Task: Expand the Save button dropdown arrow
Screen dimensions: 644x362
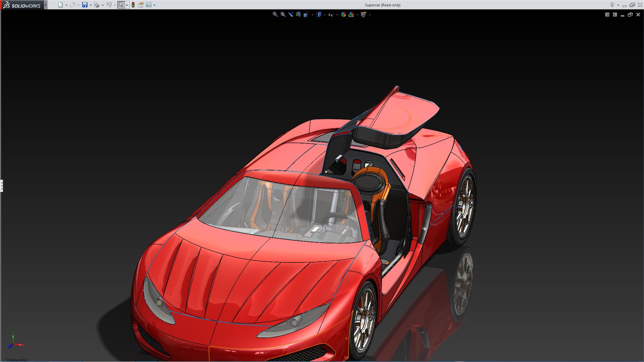Action: coord(91,5)
